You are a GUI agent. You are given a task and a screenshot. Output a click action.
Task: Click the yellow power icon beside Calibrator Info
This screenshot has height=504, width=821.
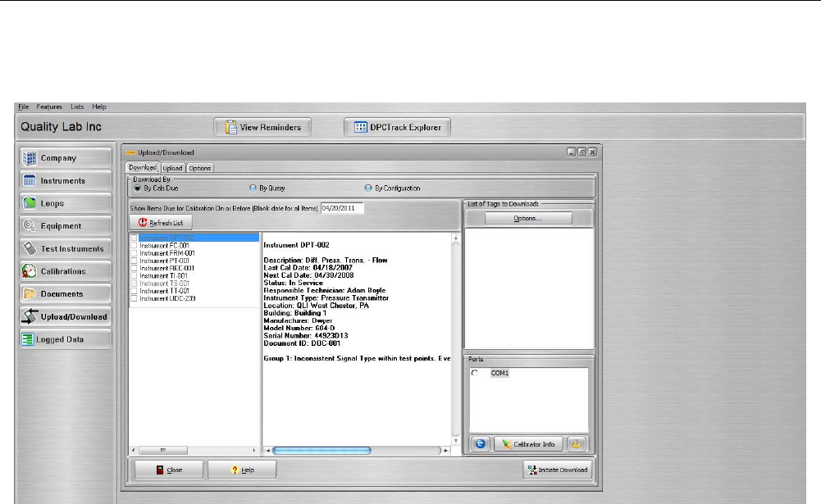(x=576, y=444)
